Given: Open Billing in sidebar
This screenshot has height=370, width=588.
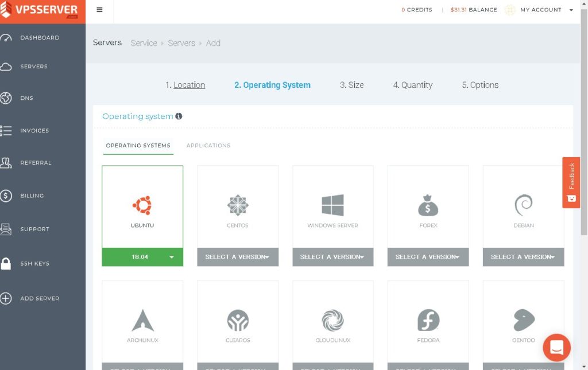Looking at the screenshot, I should [32, 196].
